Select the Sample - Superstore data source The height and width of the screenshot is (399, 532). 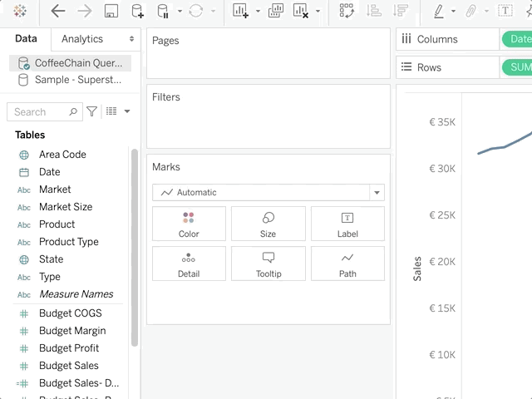coord(77,80)
